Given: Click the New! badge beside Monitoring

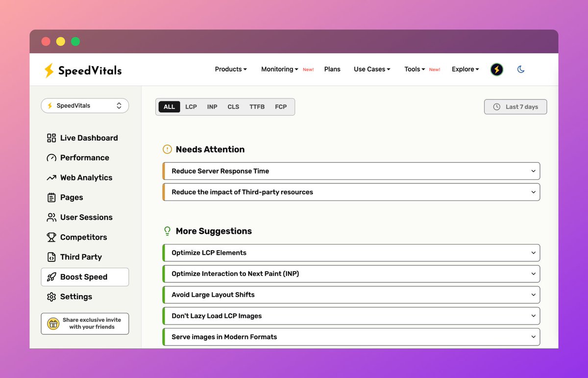Looking at the screenshot, I should 308,70.
